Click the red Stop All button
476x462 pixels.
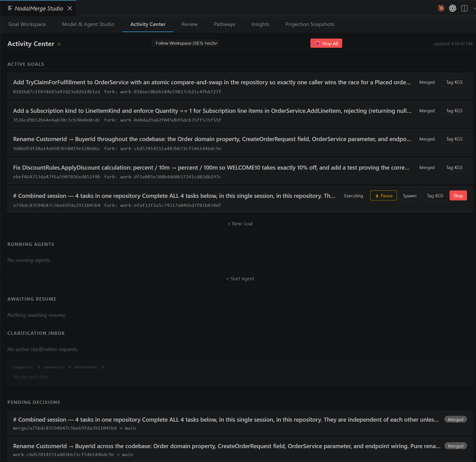[x=326, y=43]
